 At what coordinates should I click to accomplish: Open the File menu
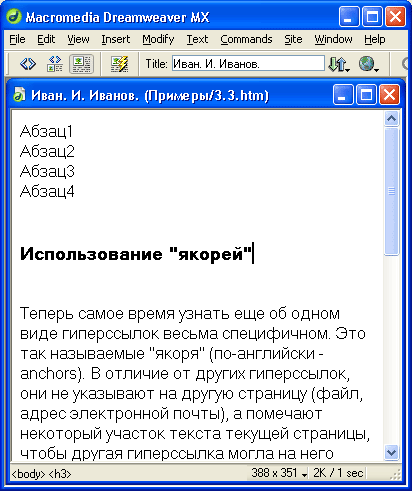click(17, 39)
